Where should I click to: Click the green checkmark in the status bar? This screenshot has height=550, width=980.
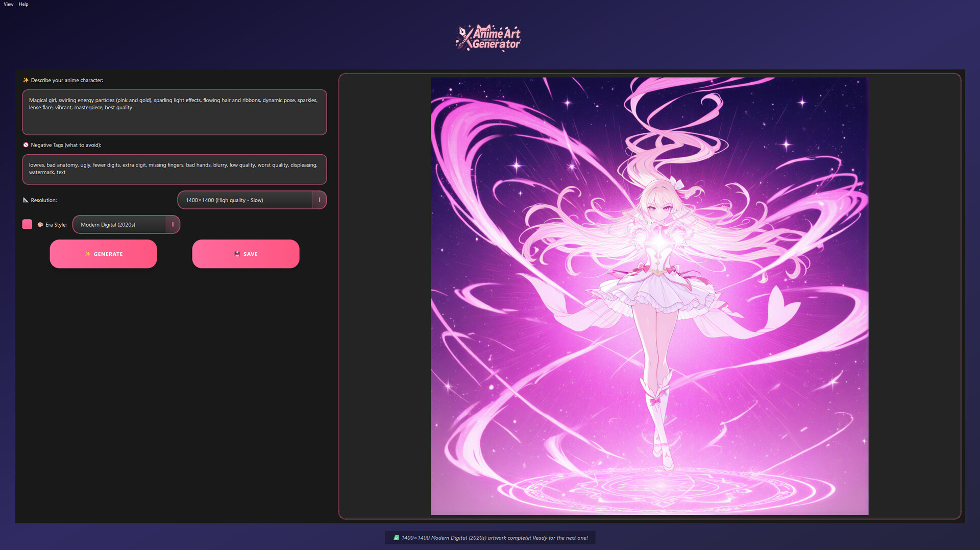396,538
